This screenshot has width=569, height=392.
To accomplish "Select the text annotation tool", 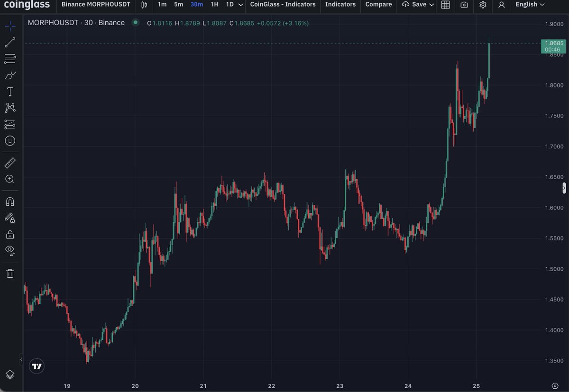I will click(x=10, y=91).
